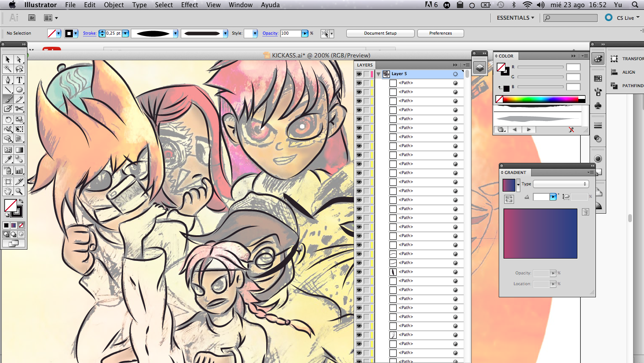
Task: Open the collapsed Layers panel icon
Action: (479, 68)
